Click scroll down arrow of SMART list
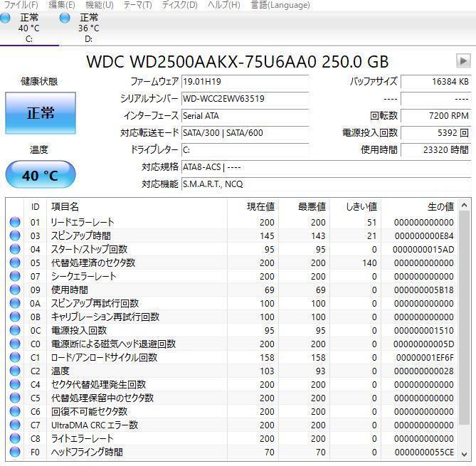Viewport: 476px width, 466px height. click(464, 455)
